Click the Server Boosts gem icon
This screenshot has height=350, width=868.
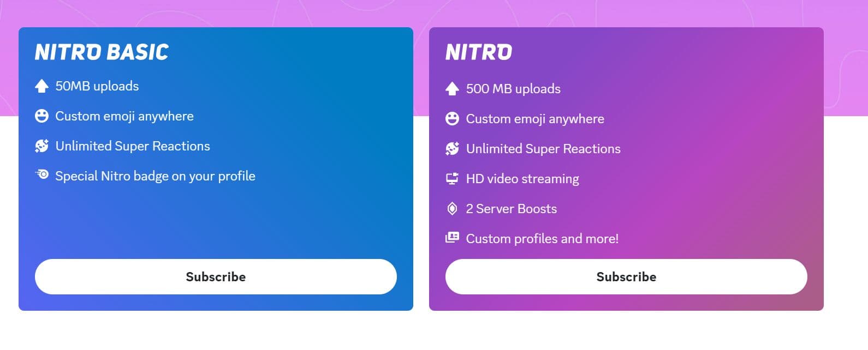point(452,209)
